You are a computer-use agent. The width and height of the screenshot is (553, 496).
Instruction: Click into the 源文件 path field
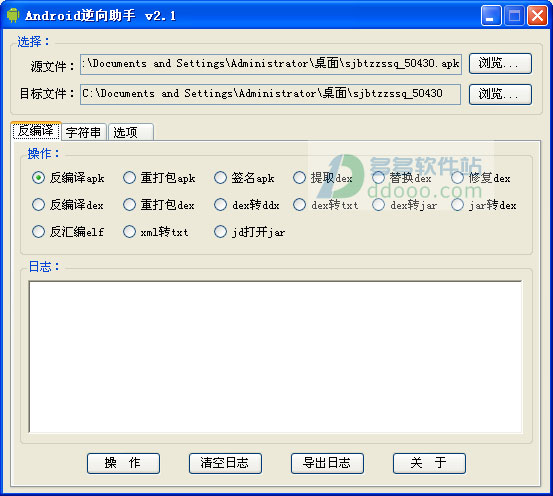(271, 64)
